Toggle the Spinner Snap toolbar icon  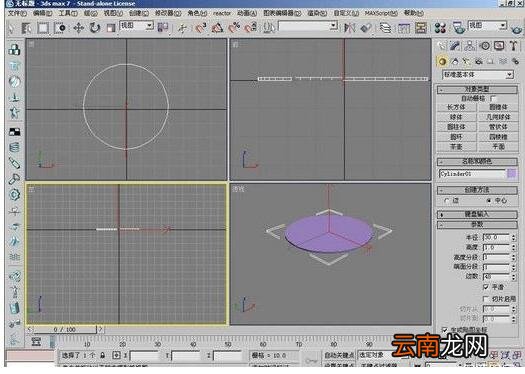(x=250, y=28)
